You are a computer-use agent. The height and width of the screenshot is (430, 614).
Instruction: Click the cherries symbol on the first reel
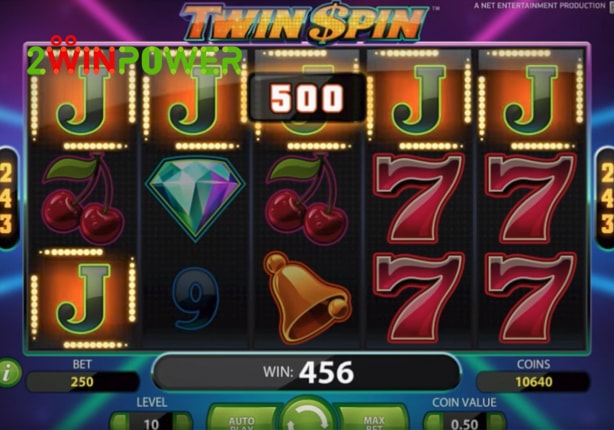[x=83, y=199]
